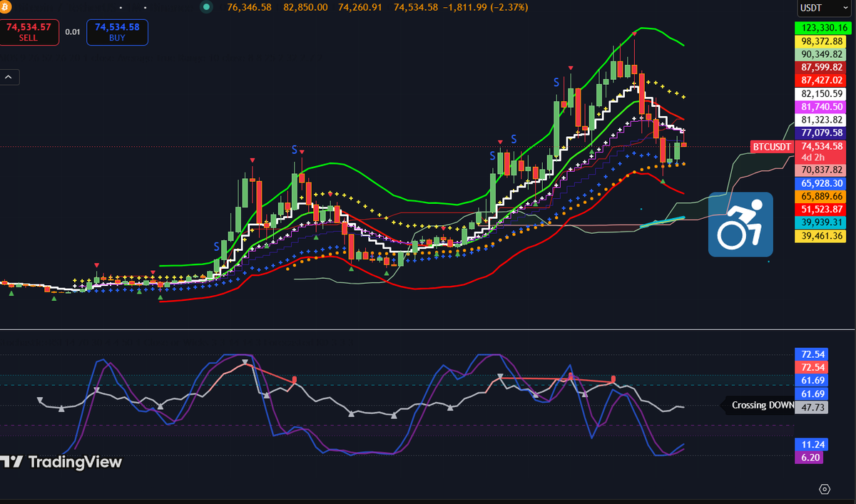Screen dimensions: 856x504
Task: Click the high value 82,850.00
Action: point(305,7)
